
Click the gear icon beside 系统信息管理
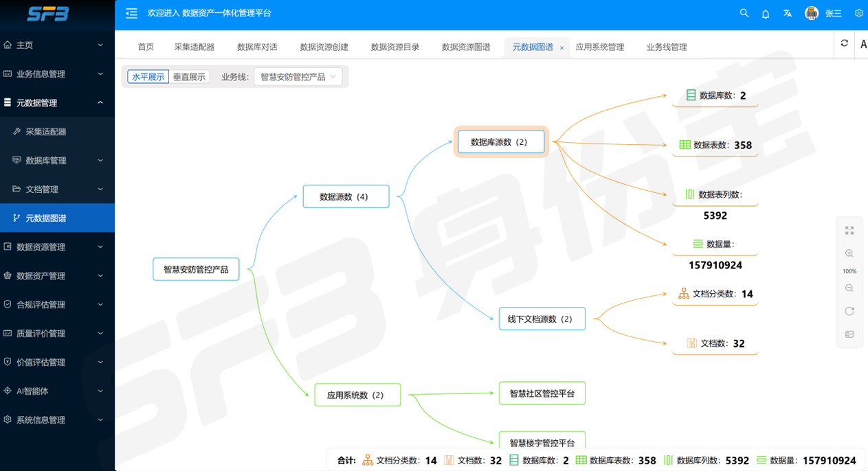[x=8, y=420]
